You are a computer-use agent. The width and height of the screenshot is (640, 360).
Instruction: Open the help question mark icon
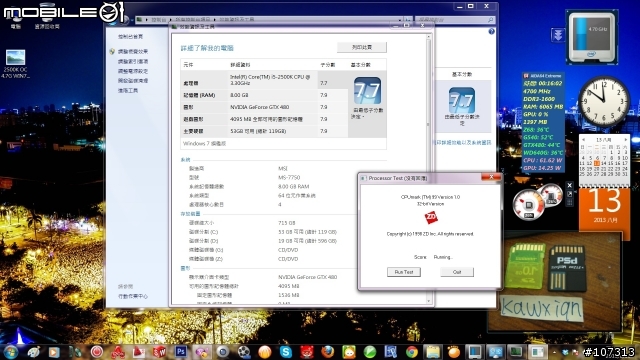click(x=491, y=31)
